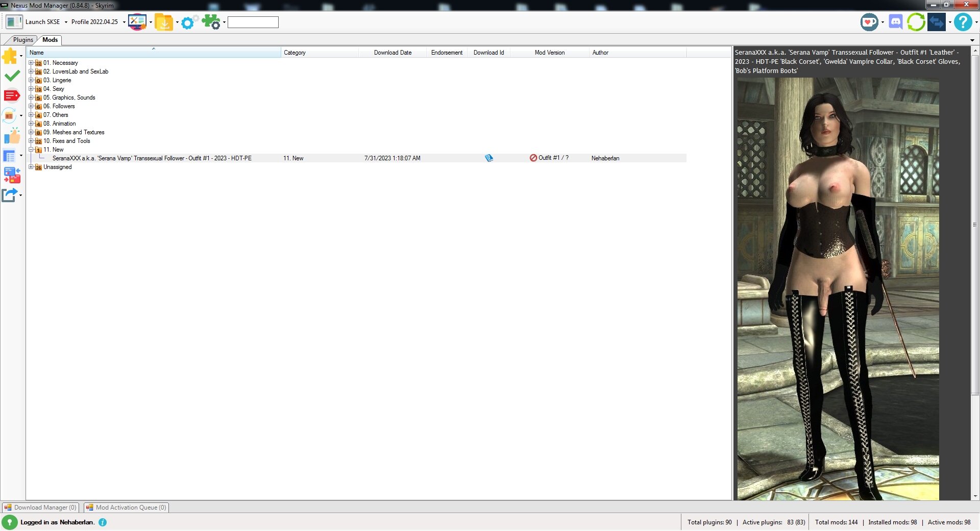This screenshot has width=980, height=531.
Task: Click the green login status icon
Action: tap(10, 522)
